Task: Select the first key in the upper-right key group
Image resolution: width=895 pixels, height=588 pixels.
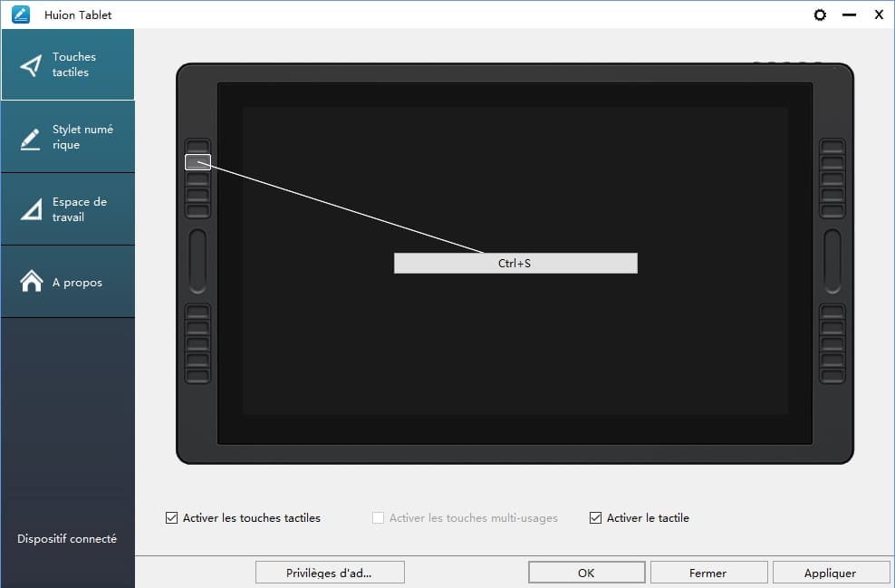Action: (832, 146)
